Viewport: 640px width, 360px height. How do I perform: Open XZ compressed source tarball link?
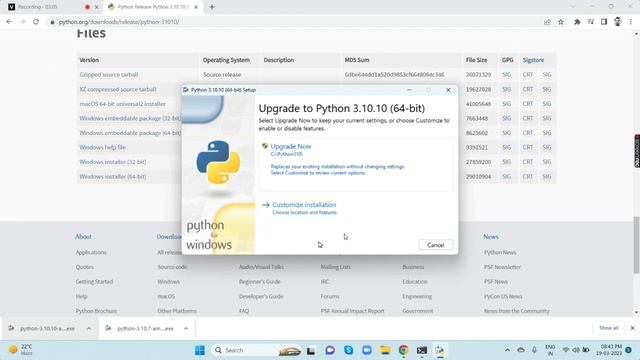118,89
